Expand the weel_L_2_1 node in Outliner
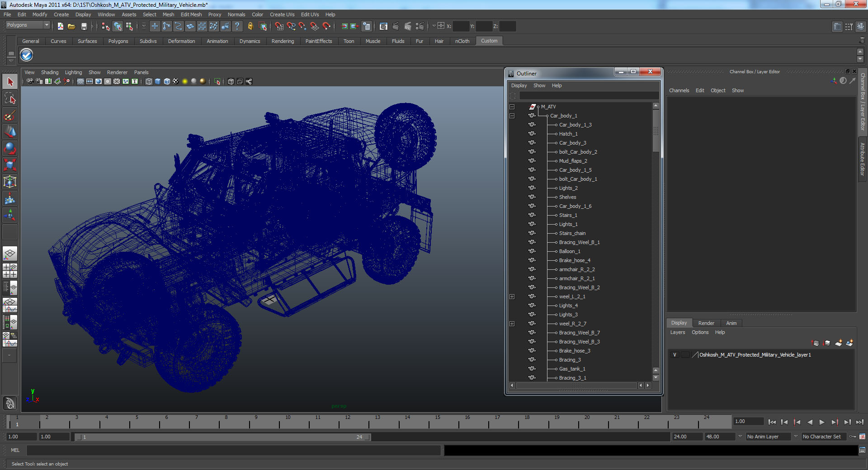Image resolution: width=868 pixels, height=470 pixels. [x=512, y=296]
